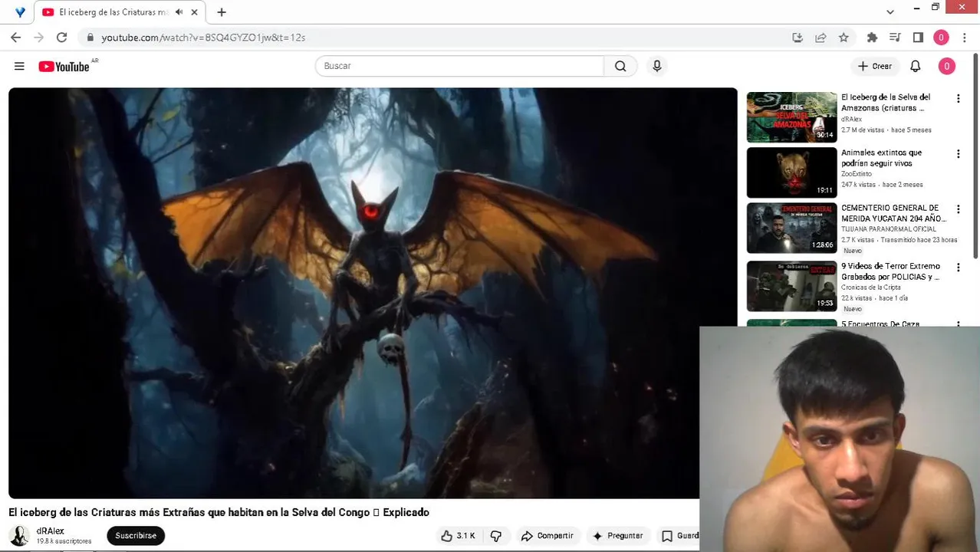
Task: Open the dRAlex channel name below the video
Action: coord(51,531)
